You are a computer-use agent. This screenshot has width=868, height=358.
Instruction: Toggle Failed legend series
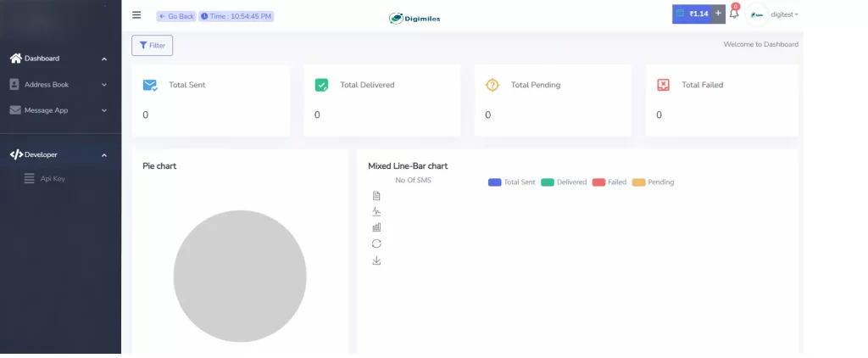pos(609,182)
